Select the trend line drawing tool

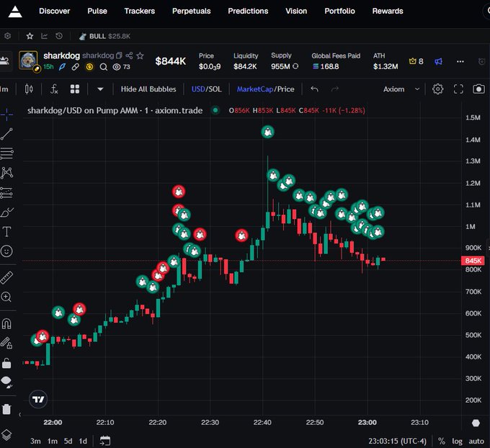(6, 134)
